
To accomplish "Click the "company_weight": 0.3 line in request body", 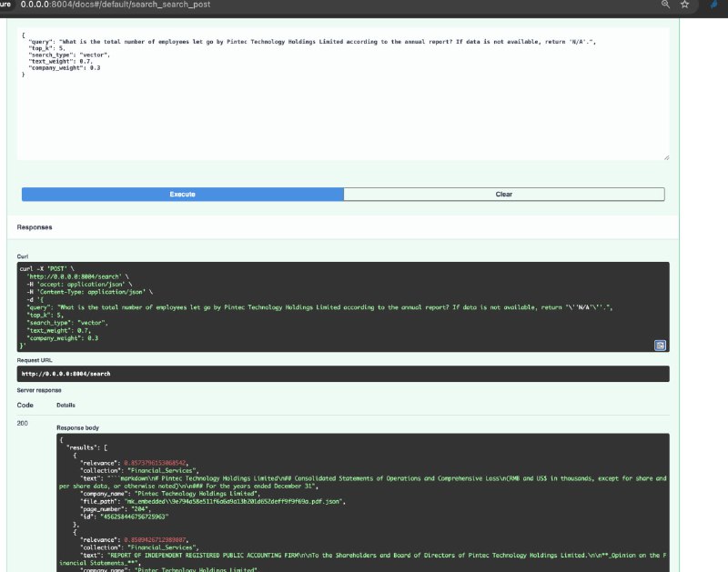I will [64, 67].
